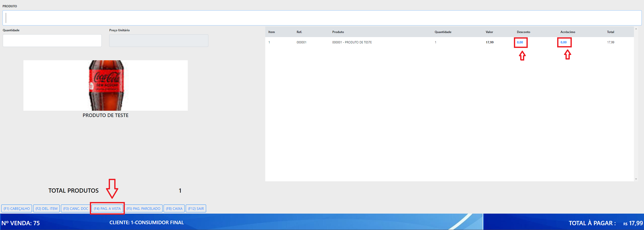
Task: Open the (F8) CAIXA button
Action: pyautogui.click(x=174, y=209)
